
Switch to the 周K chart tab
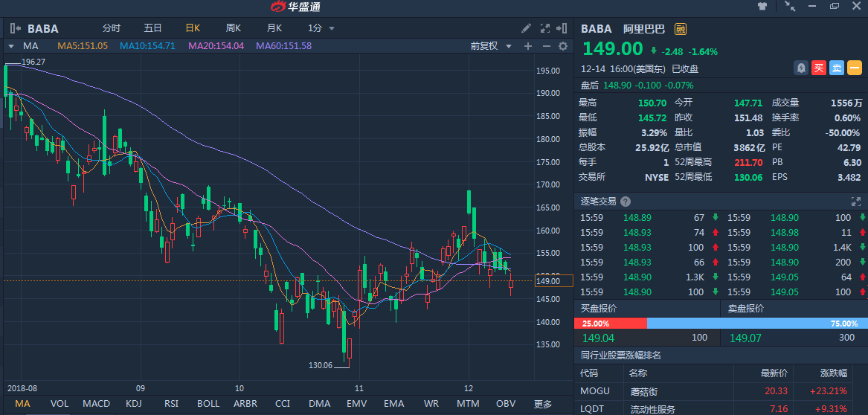[234, 28]
